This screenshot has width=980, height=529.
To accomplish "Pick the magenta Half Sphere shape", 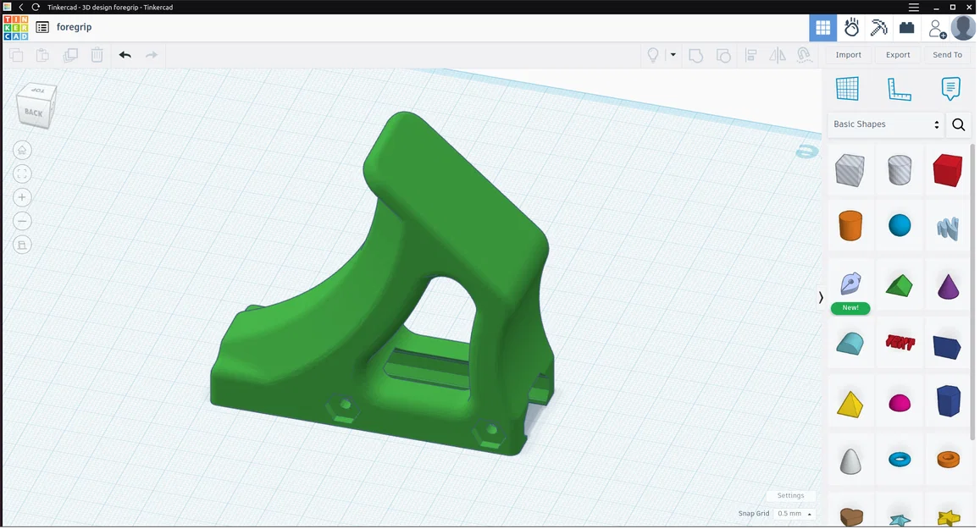I will (x=900, y=404).
